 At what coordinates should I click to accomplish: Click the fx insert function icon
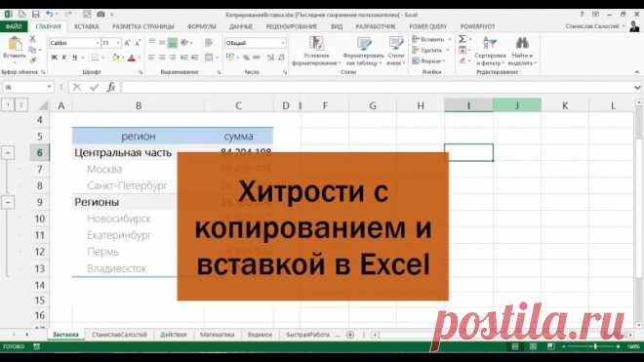tap(111, 87)
